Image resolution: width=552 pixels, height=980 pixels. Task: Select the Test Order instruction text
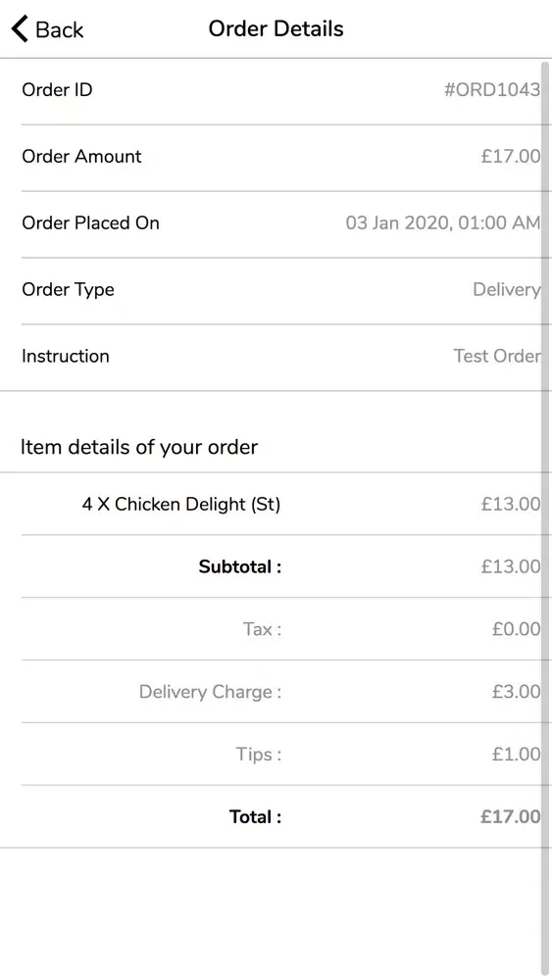tap(497, 356)
